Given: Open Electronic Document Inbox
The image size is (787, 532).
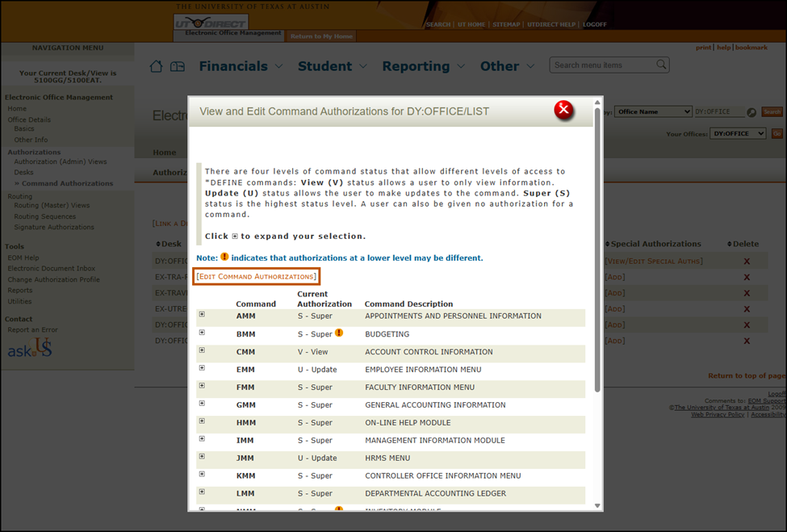Looking at the screenshot, I should tap(51, 269).
